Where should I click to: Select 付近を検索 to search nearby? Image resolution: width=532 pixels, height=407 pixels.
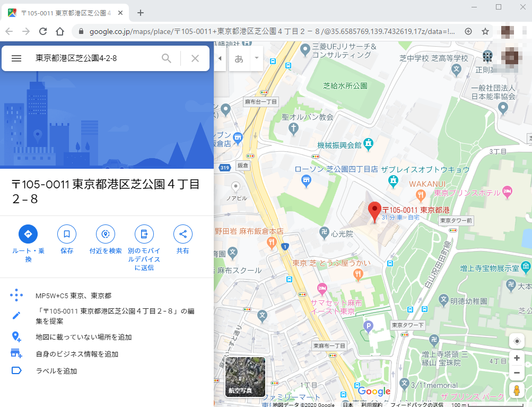(x=105, y=233)
